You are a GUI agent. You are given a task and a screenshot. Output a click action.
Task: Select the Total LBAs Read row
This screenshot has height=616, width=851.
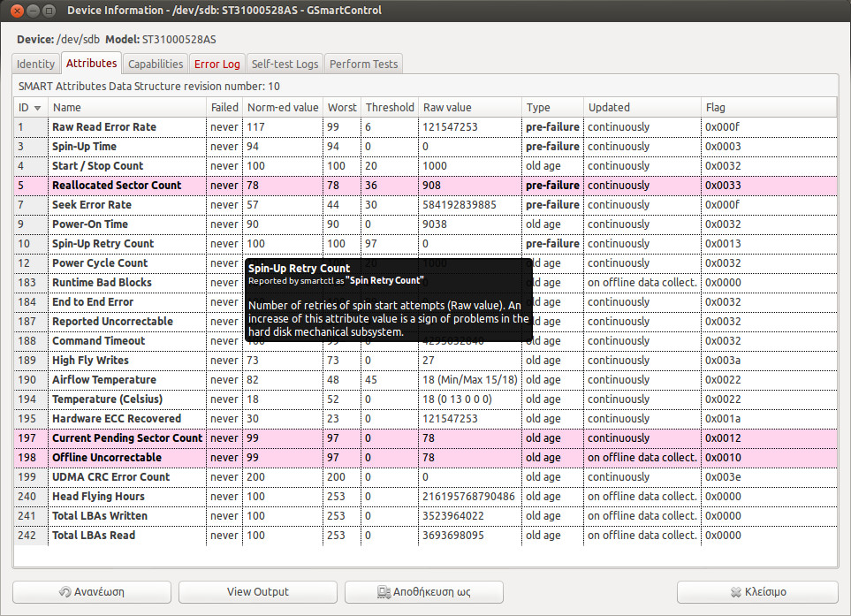point(426,536)
